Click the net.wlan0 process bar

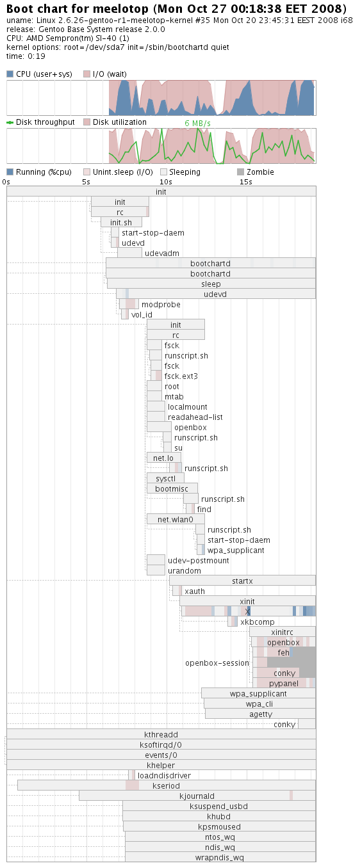point(176,519)
